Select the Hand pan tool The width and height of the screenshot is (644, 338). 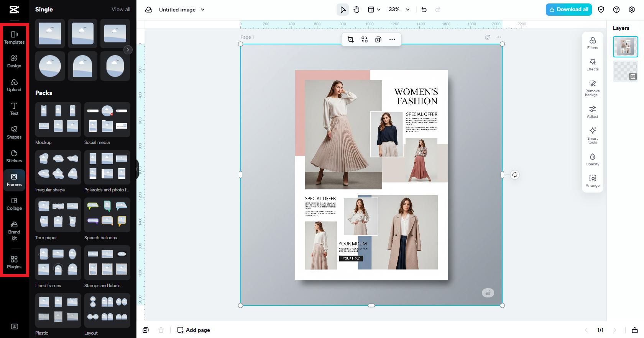click(x=356, y=10)
